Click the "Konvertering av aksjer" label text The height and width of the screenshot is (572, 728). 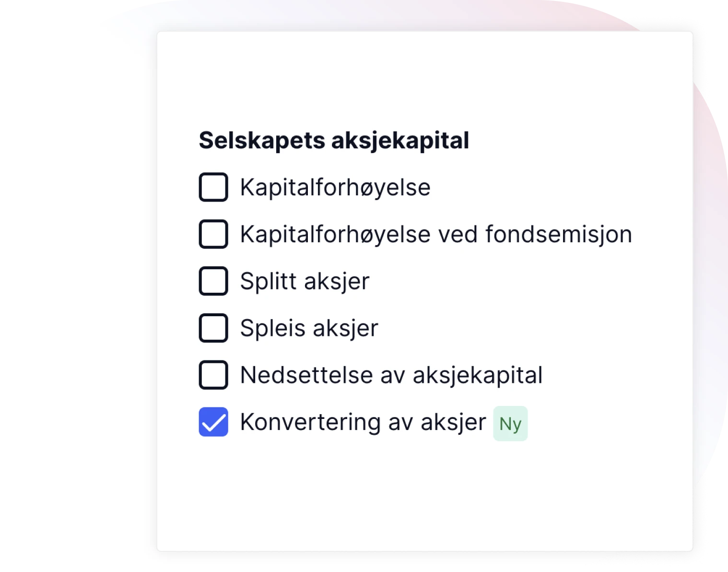[363, 422]
